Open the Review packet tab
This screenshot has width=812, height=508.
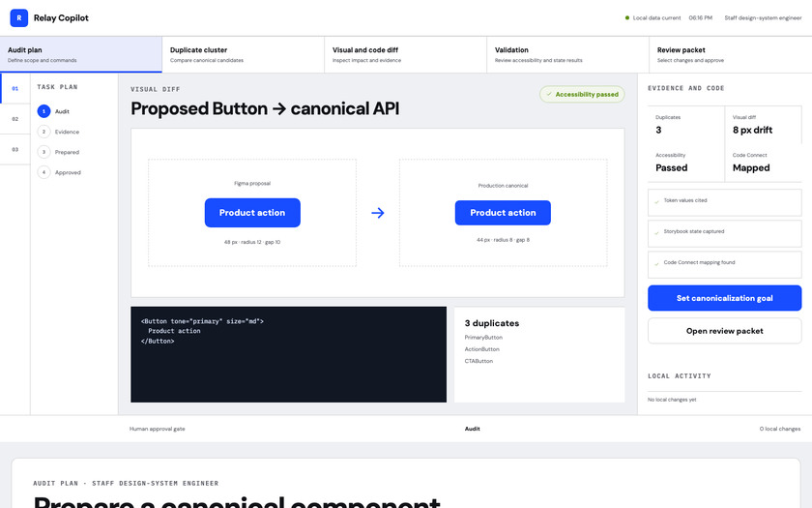(x=730, y=54)
